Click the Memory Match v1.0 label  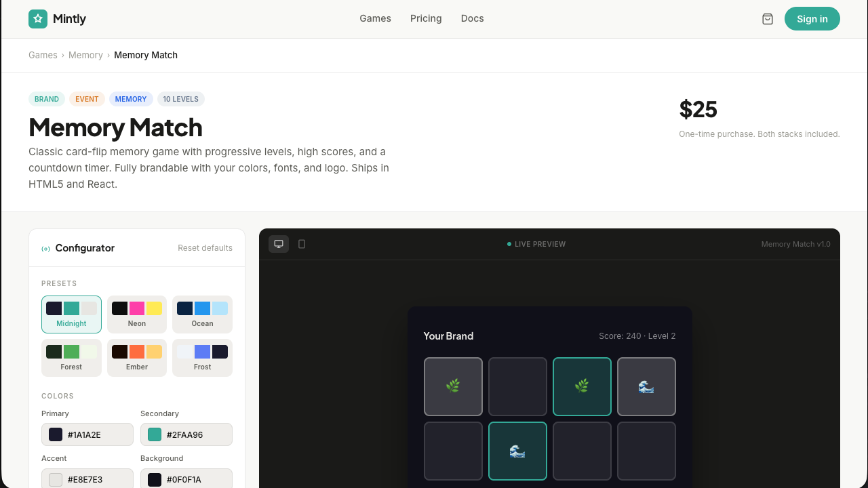click(795, 244)
